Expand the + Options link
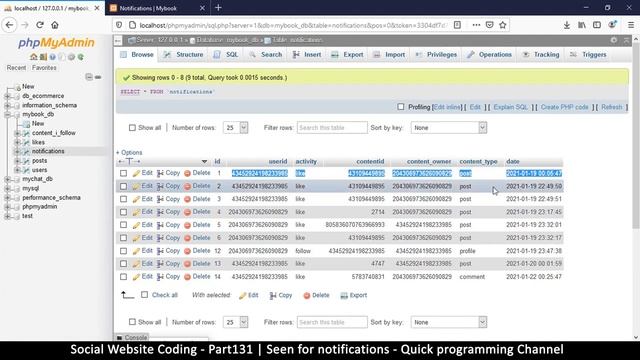 click(129, 152)
